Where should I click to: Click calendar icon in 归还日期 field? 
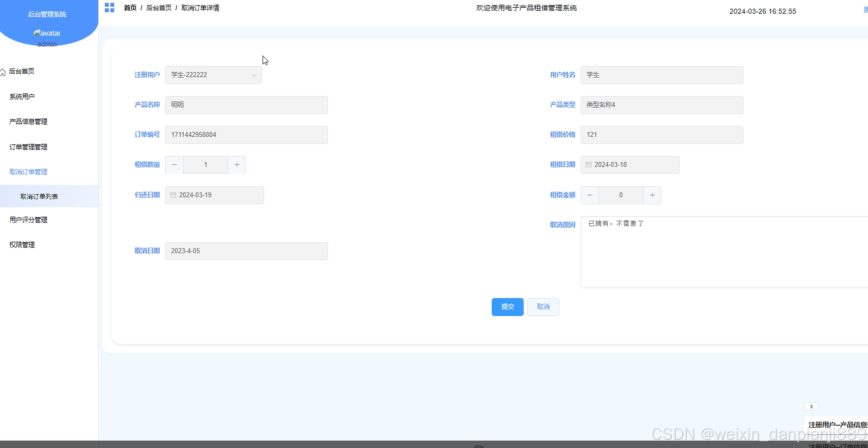pos(173,195)
